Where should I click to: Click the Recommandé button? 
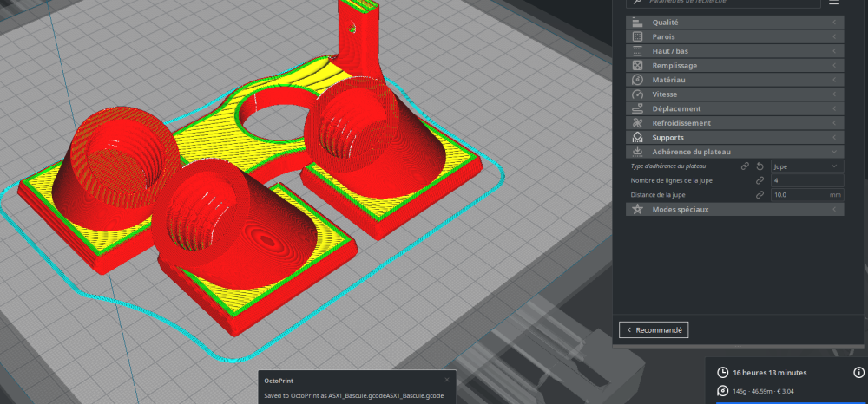point(654,330)
